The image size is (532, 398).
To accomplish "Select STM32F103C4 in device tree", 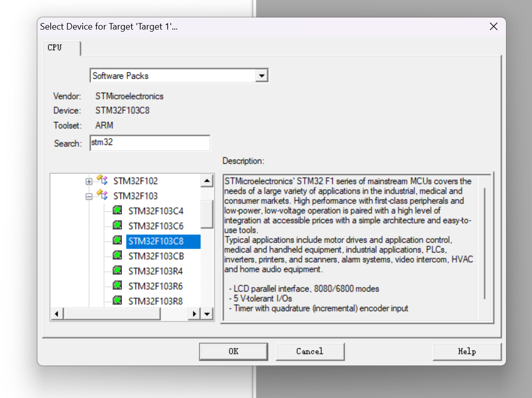I will [156, 211].
